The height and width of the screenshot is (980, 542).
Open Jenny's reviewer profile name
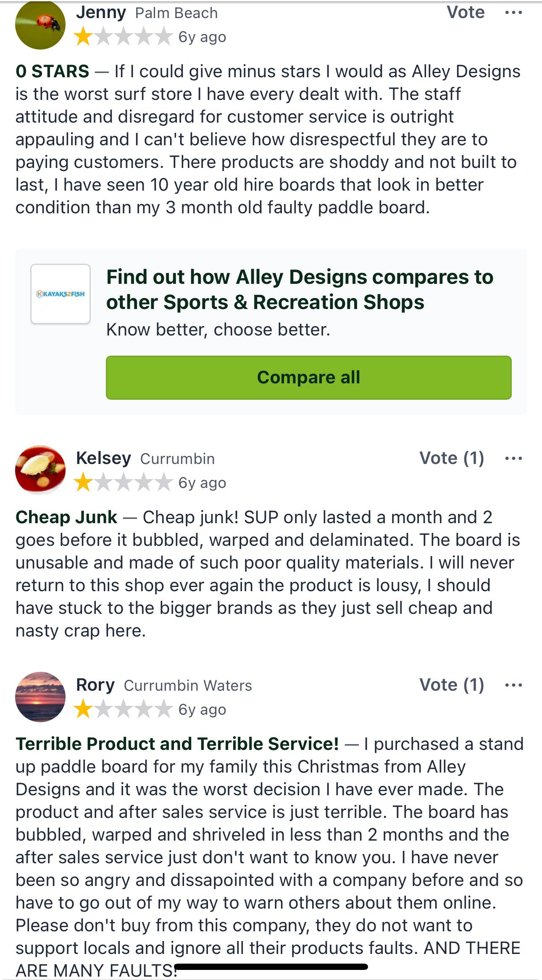point(101,13)
